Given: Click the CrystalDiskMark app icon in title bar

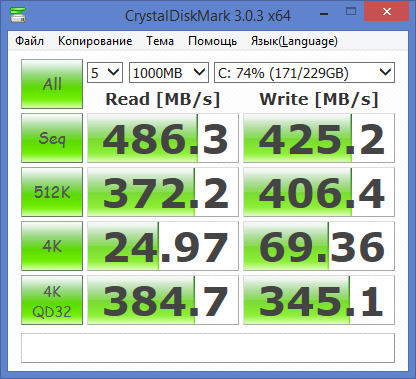Looking at the screenshot, I should click(x=18, y=14).
